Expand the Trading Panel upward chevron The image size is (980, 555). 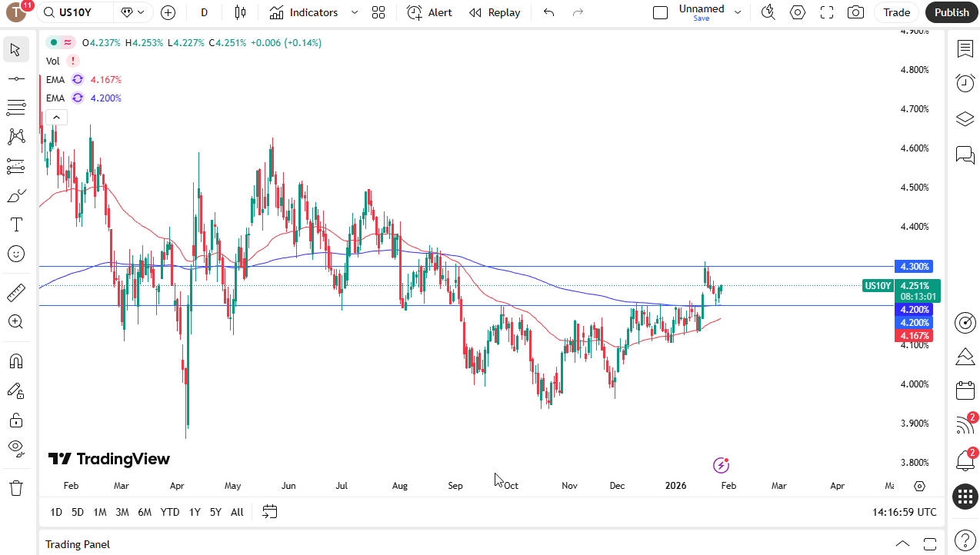(x=903, y=543)
